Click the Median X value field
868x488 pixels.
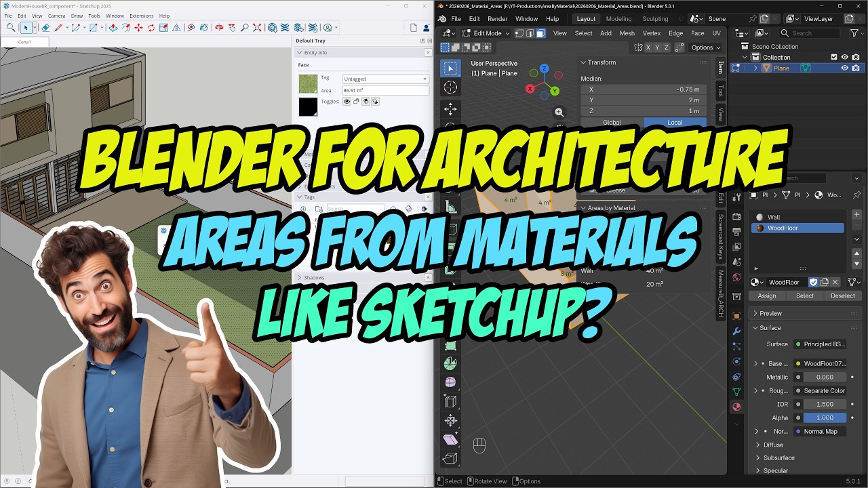[644, 89]
